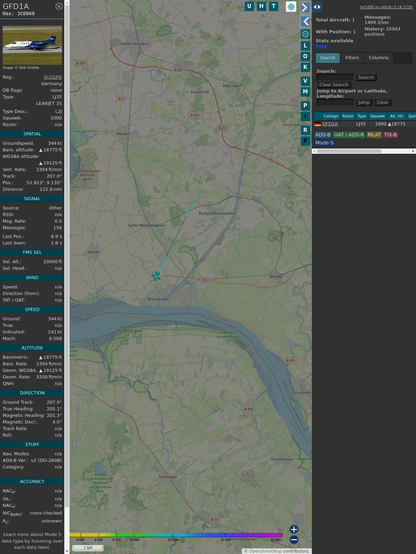Click Clear next to the Jump button
Image resolution: width=416 pixels, height=554 pixels.
click(x=382, y=102)
